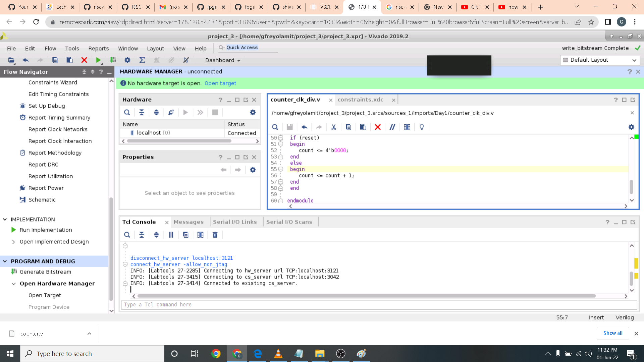Click auto-connect icon in Hardware panel
Viewport: 644px width, 362px height.
click(171, 113)
